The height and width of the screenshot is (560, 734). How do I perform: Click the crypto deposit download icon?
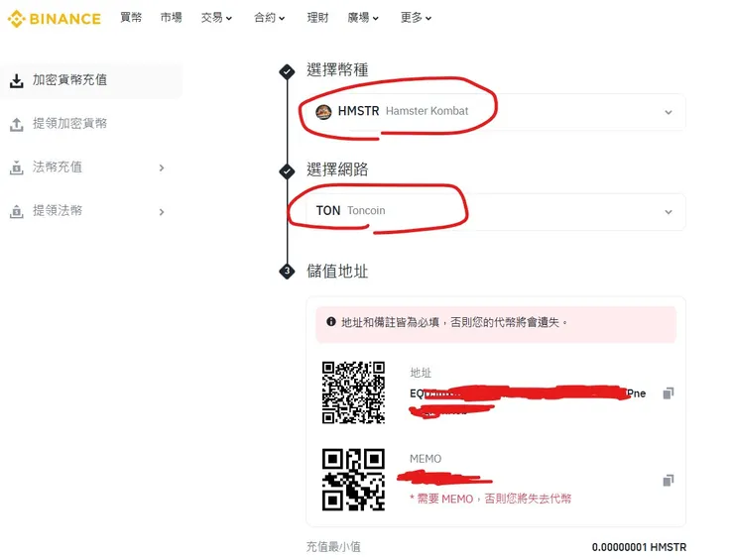(x=17, y=81)
